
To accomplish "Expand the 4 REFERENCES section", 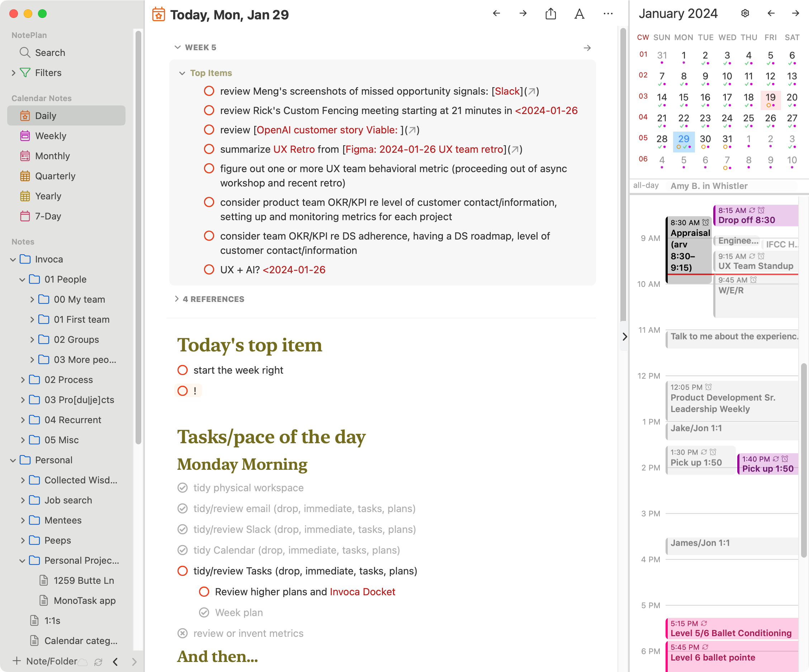I will [177, 299].
